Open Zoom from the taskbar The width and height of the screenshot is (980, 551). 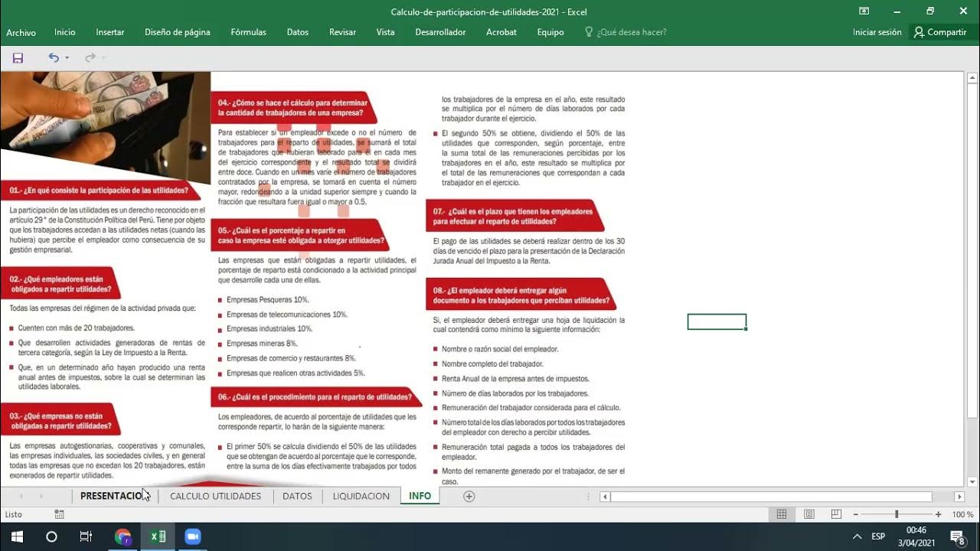192,536
